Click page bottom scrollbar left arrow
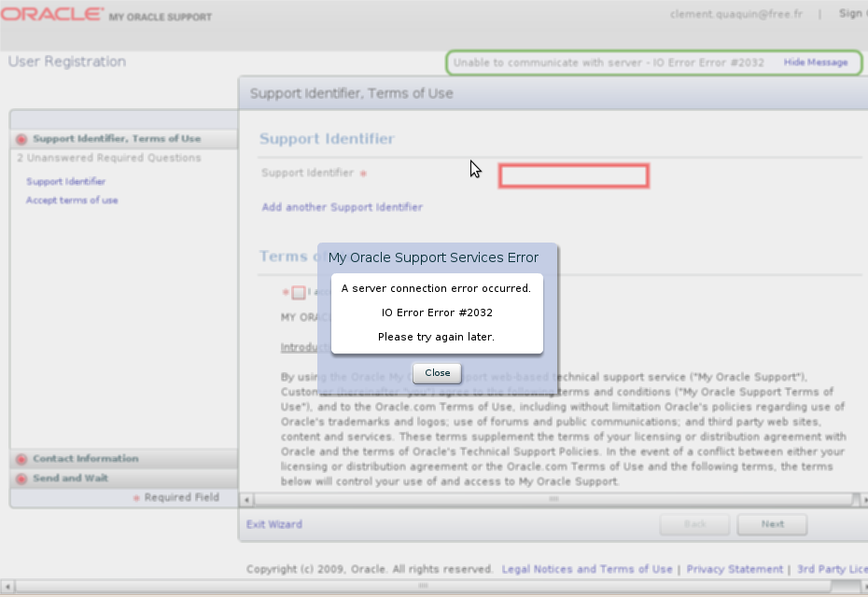Screen dimensions: 868x597 (7, 586)
